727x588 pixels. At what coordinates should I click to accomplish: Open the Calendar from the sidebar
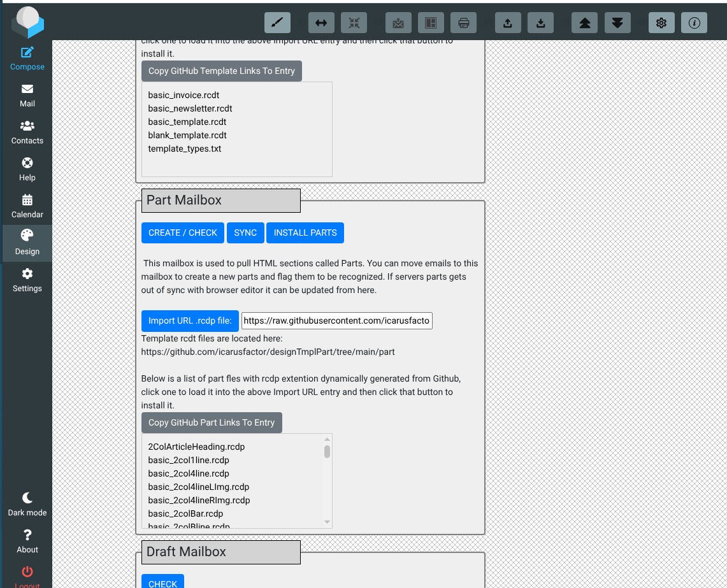[27, 206]
